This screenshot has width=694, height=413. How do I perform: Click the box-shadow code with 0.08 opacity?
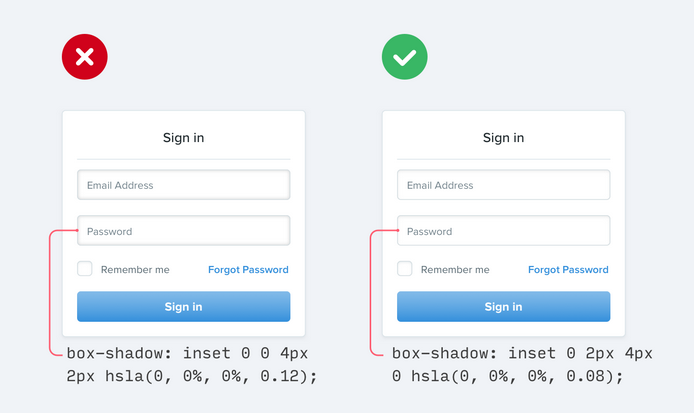[521, 365]
